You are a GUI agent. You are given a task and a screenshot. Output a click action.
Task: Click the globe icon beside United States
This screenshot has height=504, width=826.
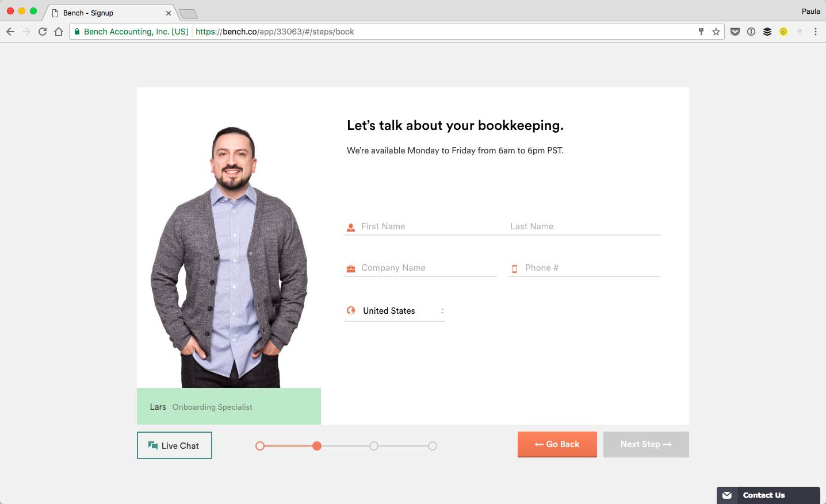pos(351,310)
